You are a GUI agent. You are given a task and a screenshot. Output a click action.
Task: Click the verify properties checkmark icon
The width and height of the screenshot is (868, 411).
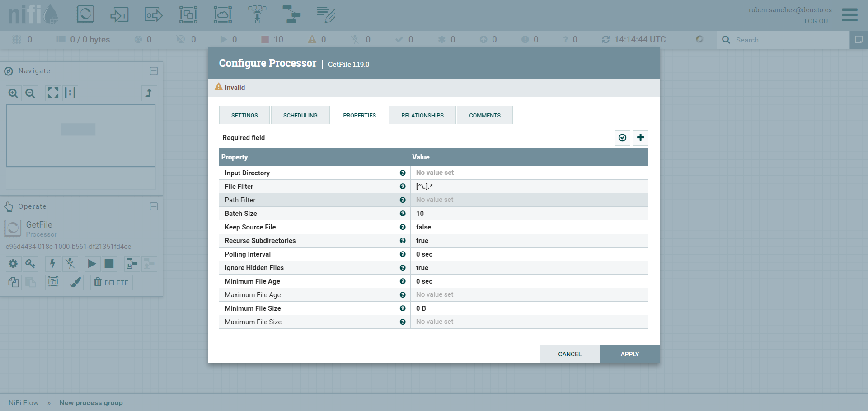pos(622,138)
